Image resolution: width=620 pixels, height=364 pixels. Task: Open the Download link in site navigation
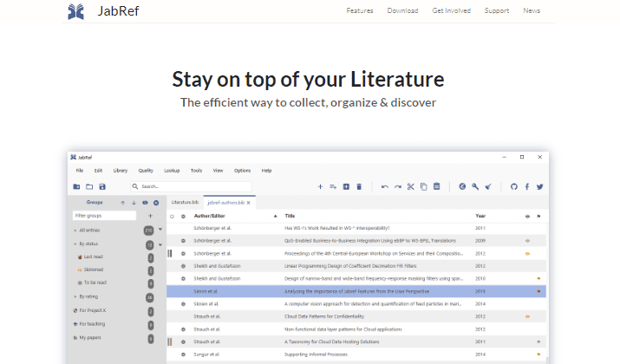click(x=402, y=10)
